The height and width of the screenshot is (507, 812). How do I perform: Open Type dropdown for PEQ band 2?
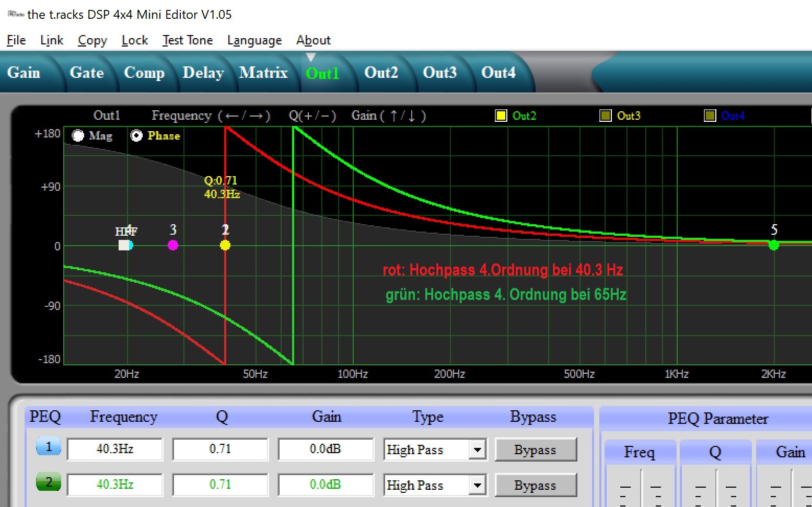pyautogui.click(x=477, y=485)
